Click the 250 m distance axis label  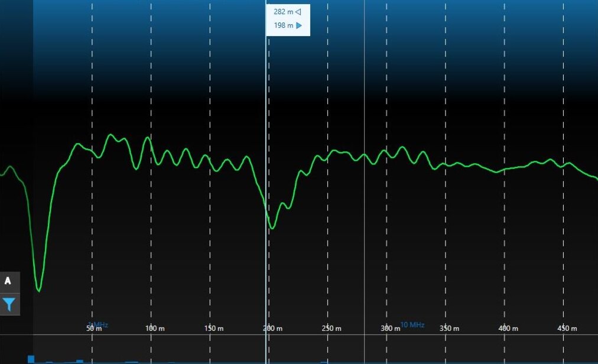pyautogui.click(x=331, y=329)
